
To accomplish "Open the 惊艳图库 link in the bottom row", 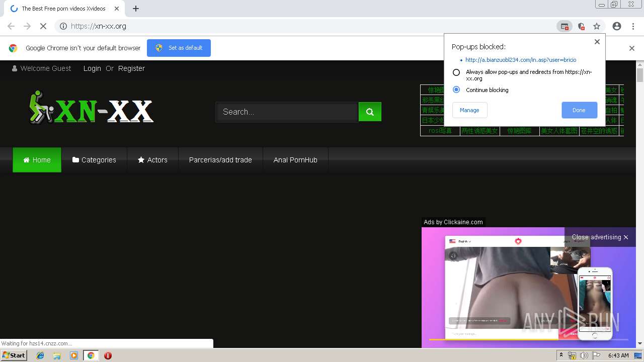I will (x=519, y=131).
